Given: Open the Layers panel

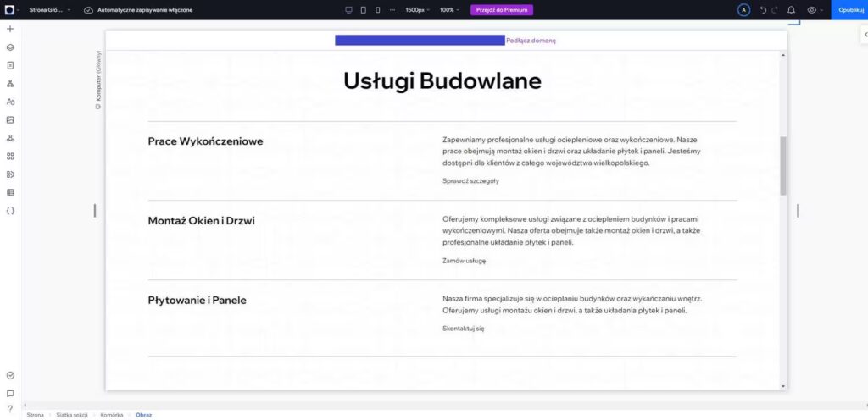Looking at the screenshot, I should tap(10, 47).
